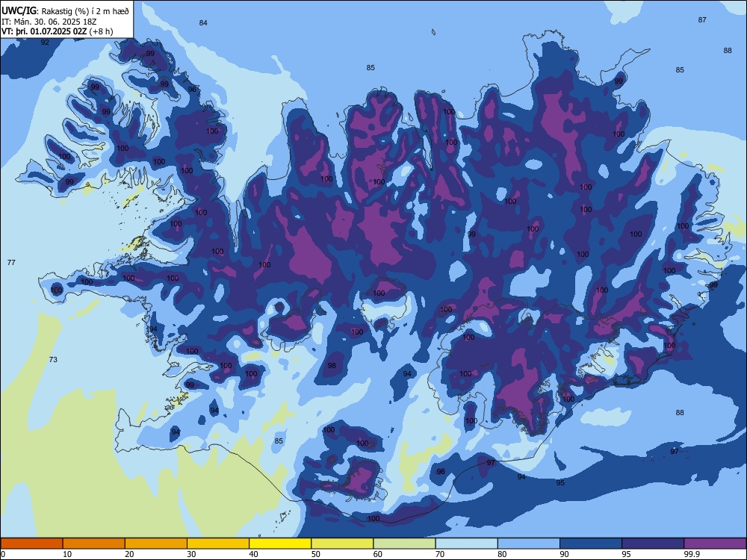Click the 20–30% amber legend swatch
747x560 pixels.
(x=156, y=544)
